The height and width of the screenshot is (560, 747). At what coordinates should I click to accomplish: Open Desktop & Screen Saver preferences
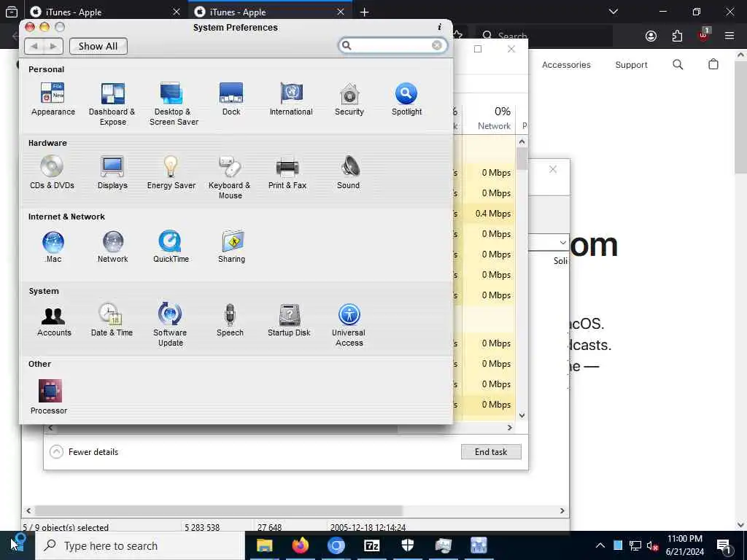point(174,104)
